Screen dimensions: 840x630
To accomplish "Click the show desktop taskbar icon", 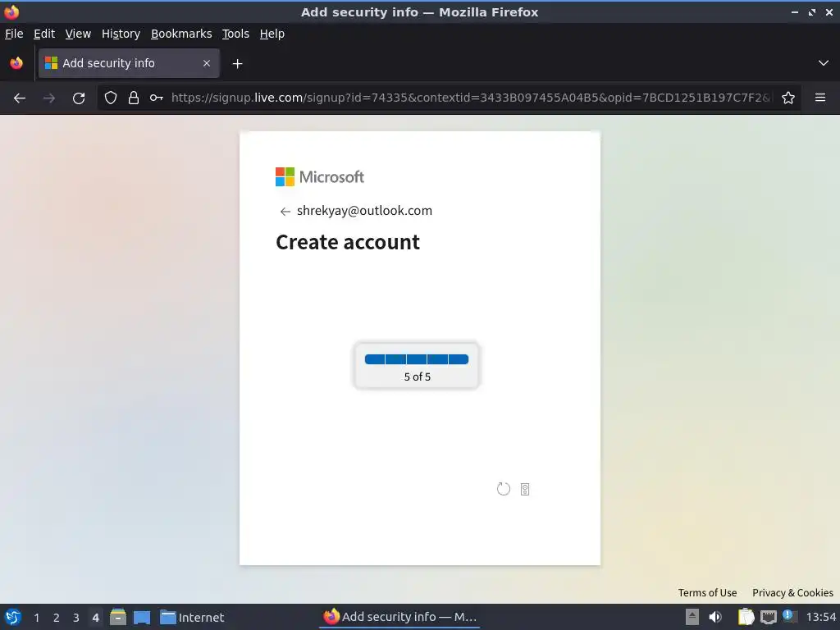I will pyautogui.click(x=142, y=617).
